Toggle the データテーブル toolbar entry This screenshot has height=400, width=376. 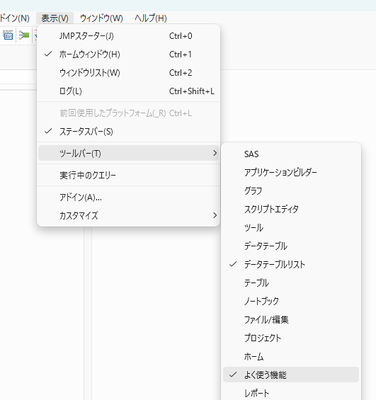291,246
